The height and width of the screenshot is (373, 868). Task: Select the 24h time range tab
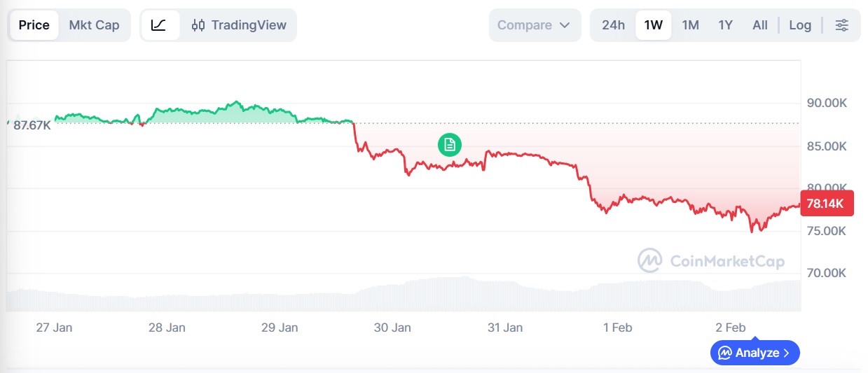pos(613,25)
